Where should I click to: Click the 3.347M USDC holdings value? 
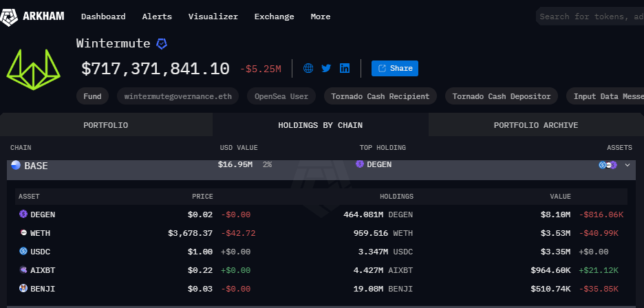[386, 252]
